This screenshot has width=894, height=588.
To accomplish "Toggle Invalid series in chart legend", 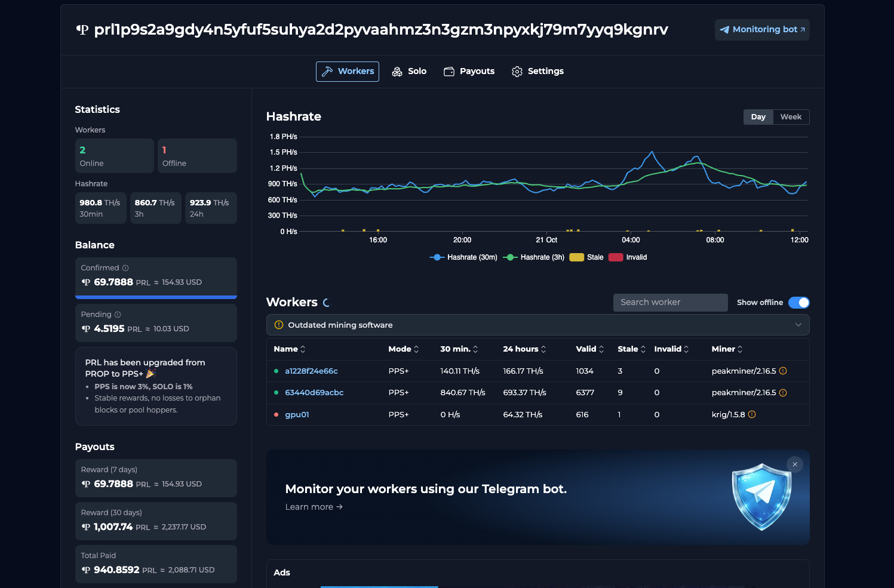I will (x=628, y=257).
